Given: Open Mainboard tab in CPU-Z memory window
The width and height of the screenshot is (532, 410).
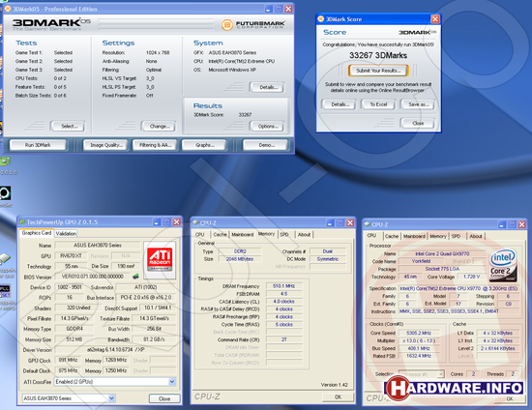Looking at the screenshot, I should (242, 234).
